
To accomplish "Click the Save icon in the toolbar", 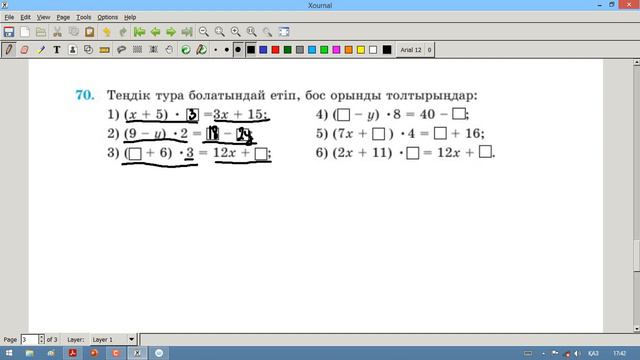I will click(9, 32).
